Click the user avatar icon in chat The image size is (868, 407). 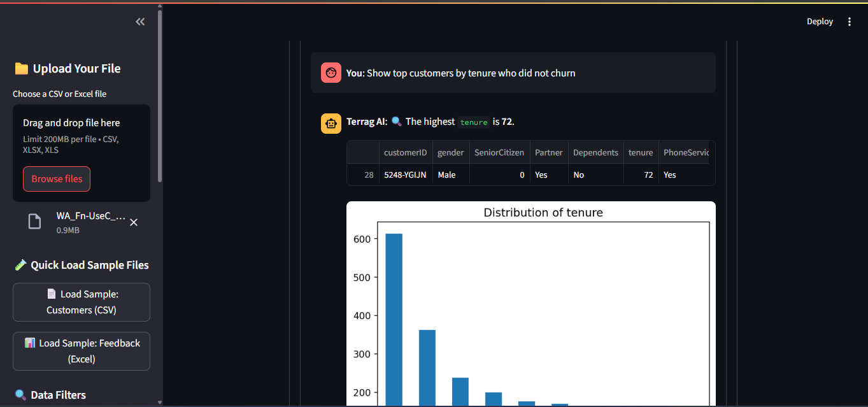tap(331, 73)
